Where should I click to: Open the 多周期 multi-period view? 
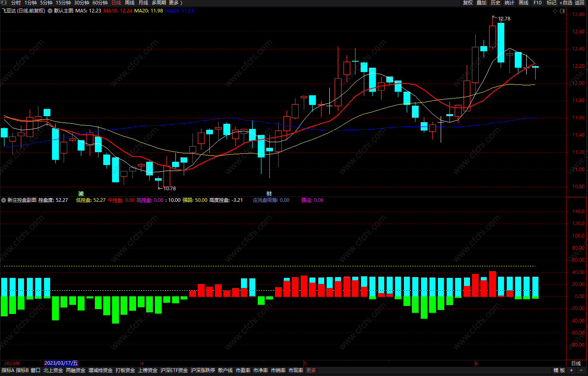click(x=159, y=3)
